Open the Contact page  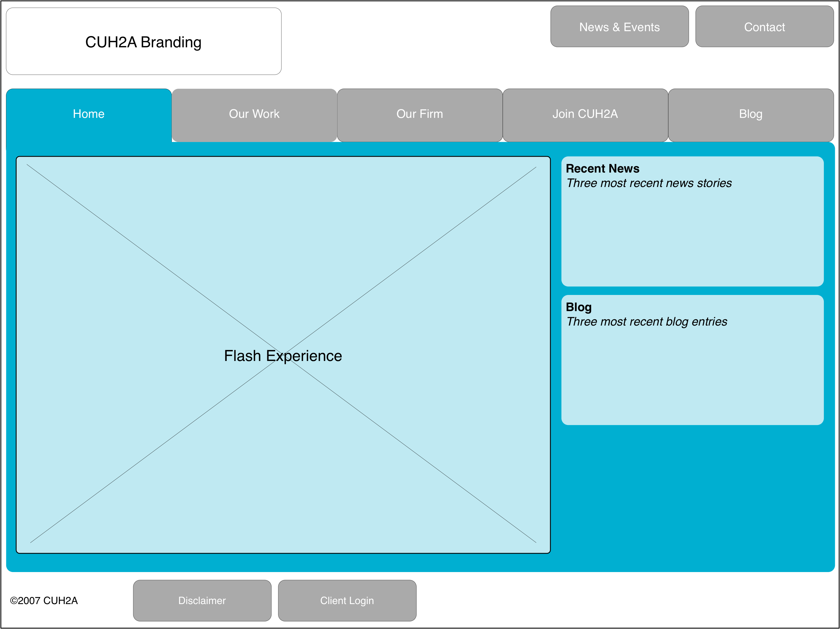(x=764, y=27)
